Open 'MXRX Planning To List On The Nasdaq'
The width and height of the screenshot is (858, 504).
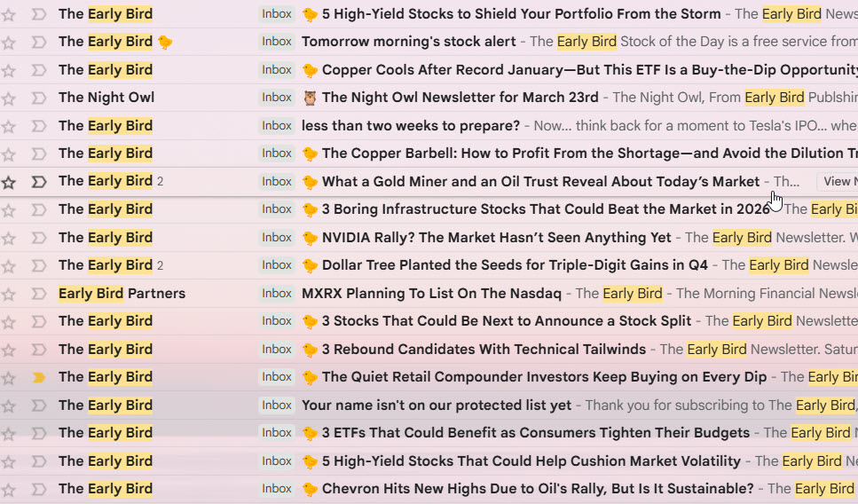click(x=431, y=294)
